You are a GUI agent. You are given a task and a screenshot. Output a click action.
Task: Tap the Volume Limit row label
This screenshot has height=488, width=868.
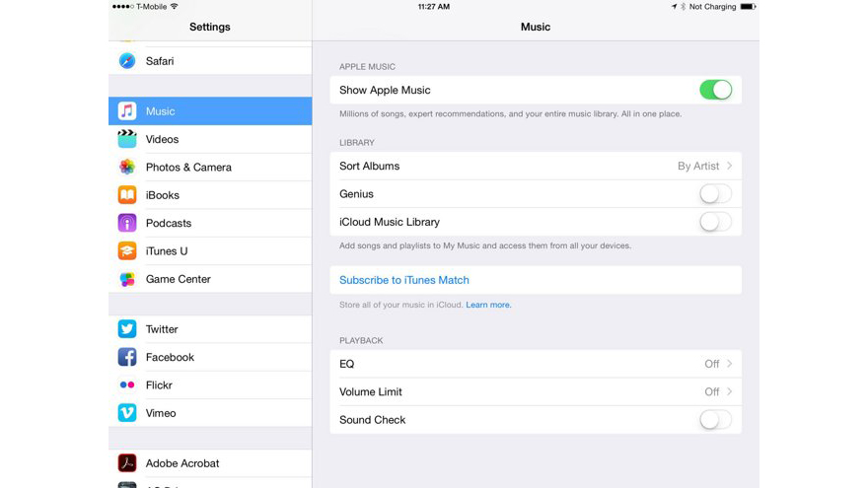370,391
